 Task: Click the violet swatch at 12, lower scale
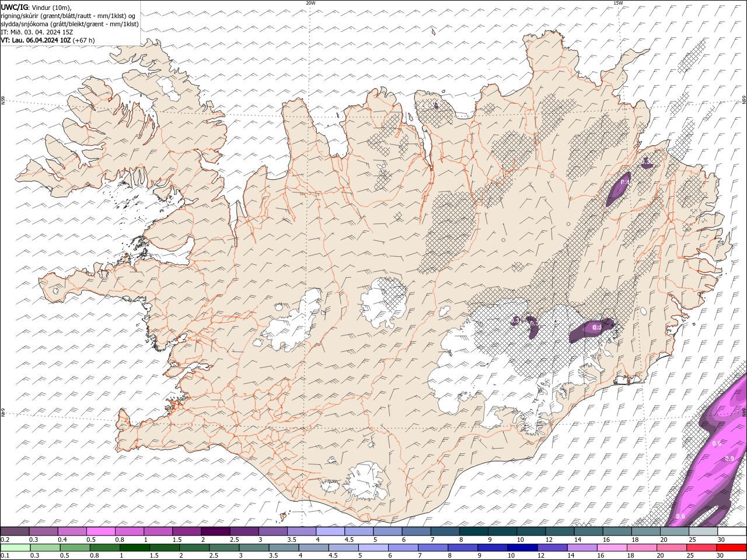click(551, 548)
